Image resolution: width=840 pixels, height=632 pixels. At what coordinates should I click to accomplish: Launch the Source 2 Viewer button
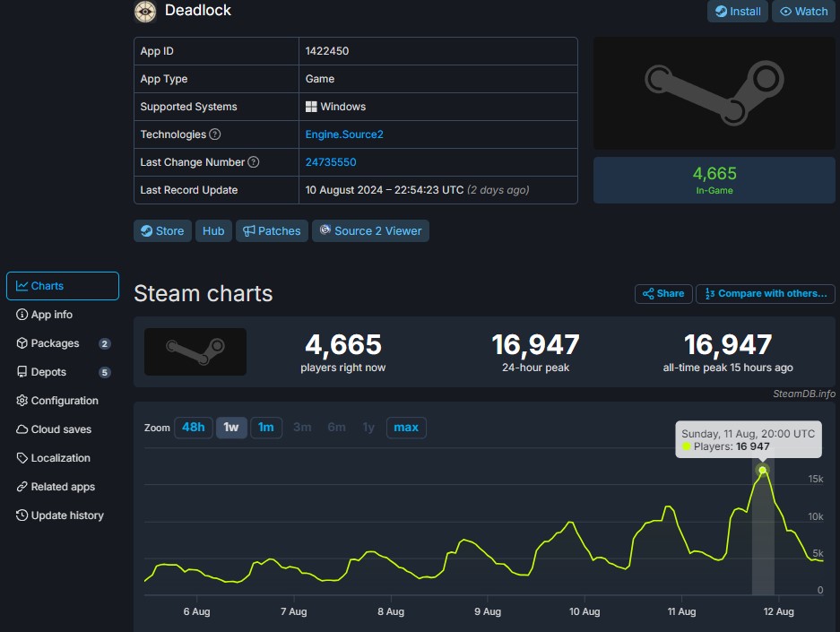click(x=370, y=230)
